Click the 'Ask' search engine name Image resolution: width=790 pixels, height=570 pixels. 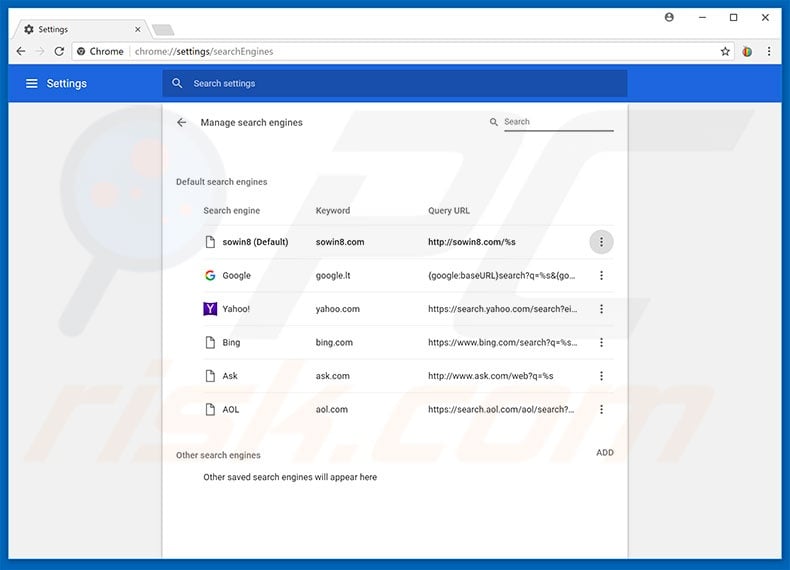tap(230, 376)
